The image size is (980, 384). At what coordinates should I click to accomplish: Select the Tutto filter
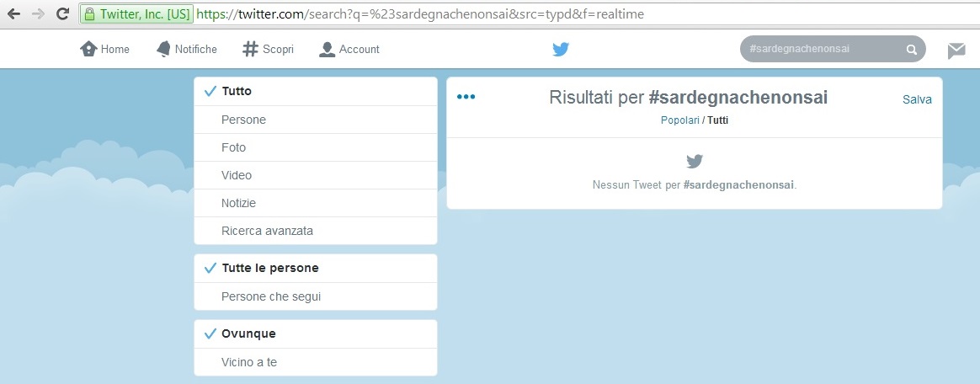tap(316, 91)
